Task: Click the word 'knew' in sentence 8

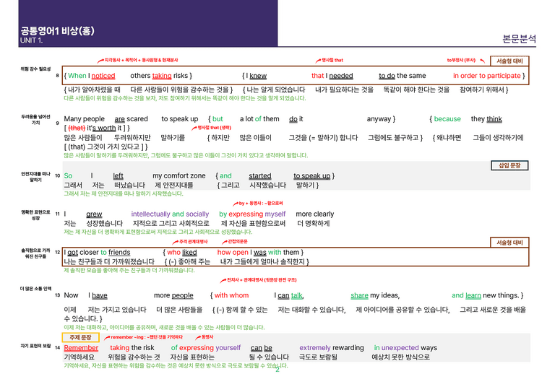Action: pos(258,76)
